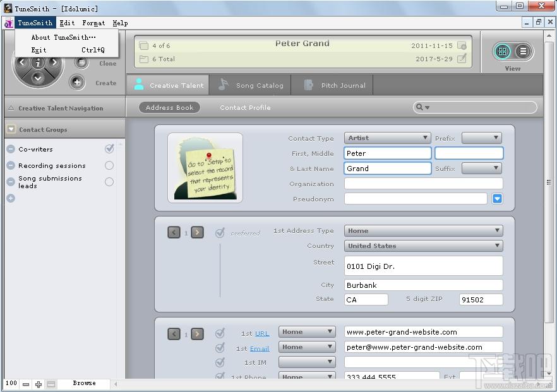Image resolution: width=557 pixels, height=392 pixels.
Task: Choose Exit from the TuneSmith menu
Action: [x=67, y=50]
